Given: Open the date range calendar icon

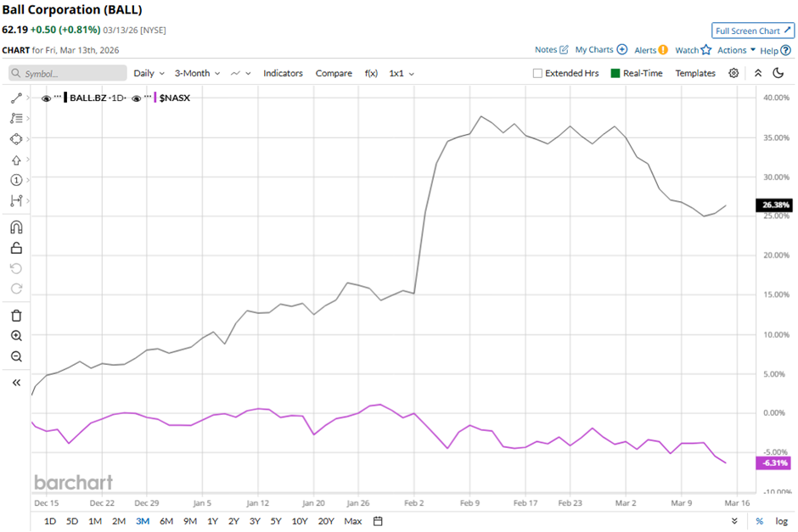Looking at the screenshot, I should coord(378,521).
